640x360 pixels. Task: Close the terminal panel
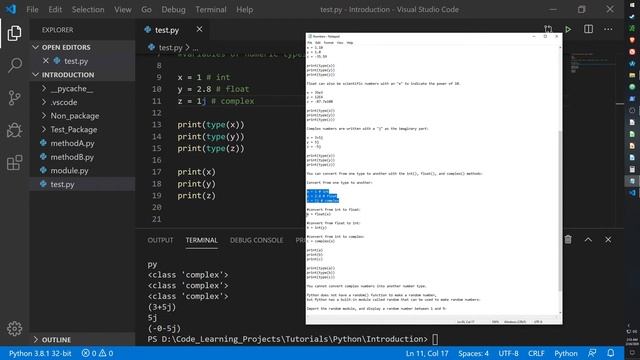(x=608, y=240)
